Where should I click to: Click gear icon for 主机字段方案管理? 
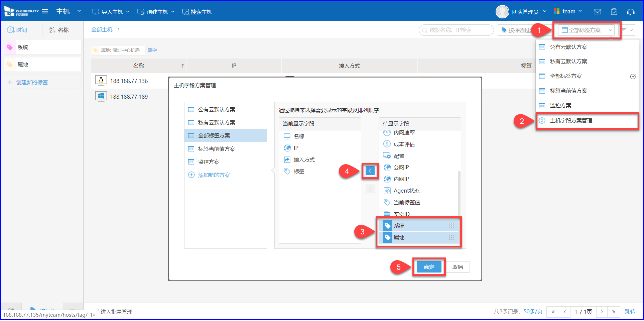(542, 121)
